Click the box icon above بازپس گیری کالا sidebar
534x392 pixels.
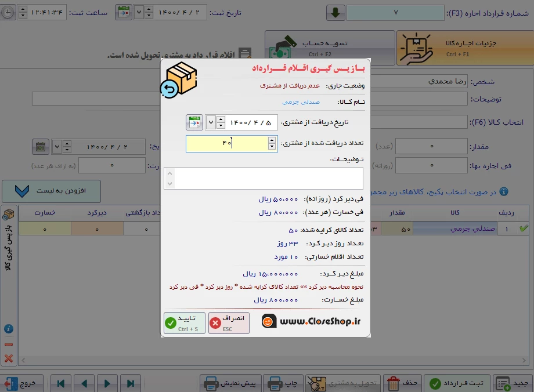pyautogui.click(x=9, y=214)
